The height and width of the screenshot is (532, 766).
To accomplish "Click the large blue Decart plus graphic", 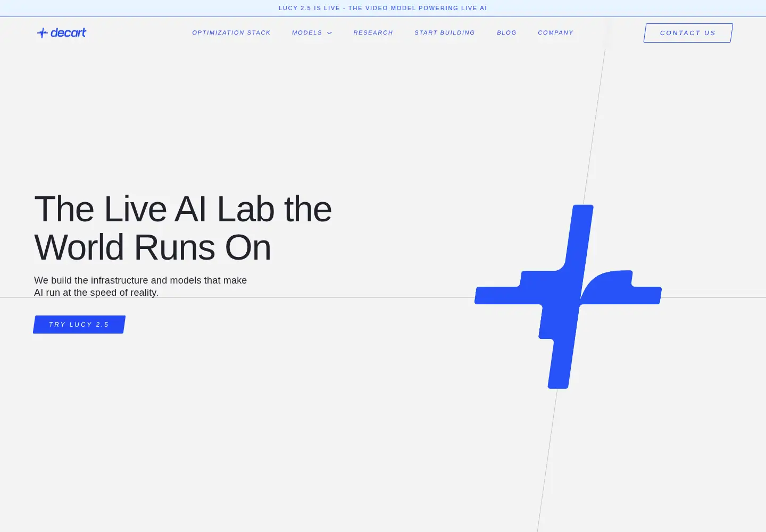I will 568,296.
